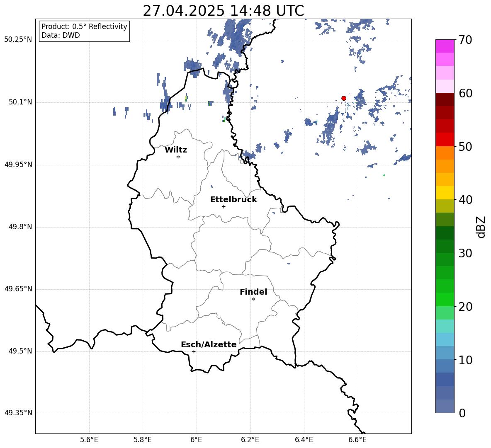Pick the dark maroon swatch just below 60

pos(445,99)
